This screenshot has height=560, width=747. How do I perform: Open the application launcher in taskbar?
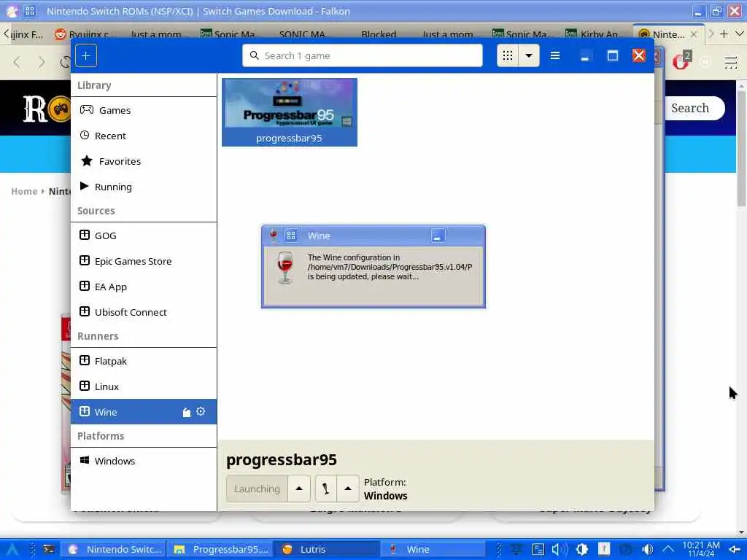click(12, 550)
